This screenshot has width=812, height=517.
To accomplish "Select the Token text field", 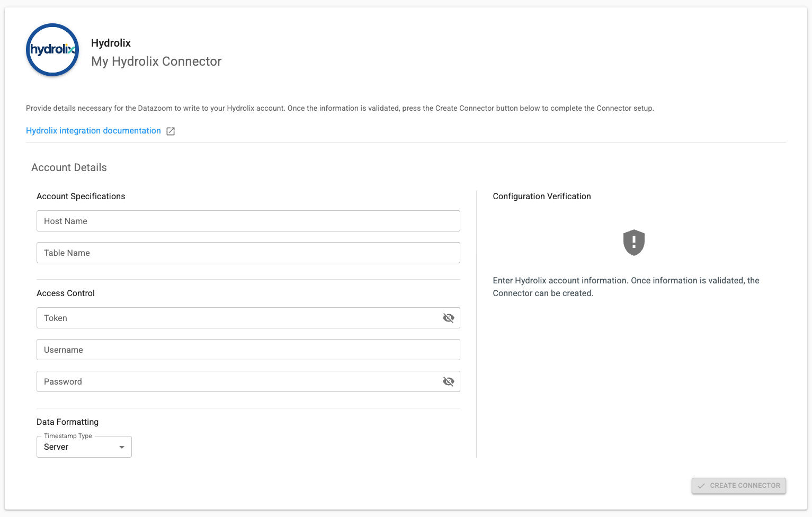I will coord(238,318).
